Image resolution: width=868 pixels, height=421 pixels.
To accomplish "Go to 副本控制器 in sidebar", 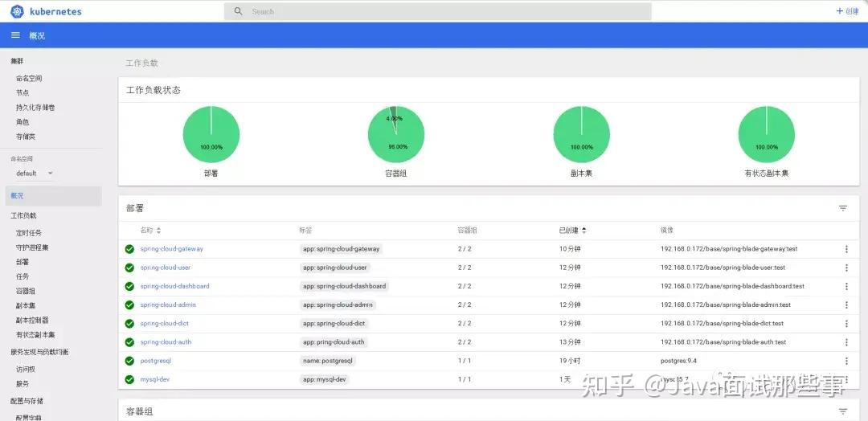I will click(x=32, y=320).
